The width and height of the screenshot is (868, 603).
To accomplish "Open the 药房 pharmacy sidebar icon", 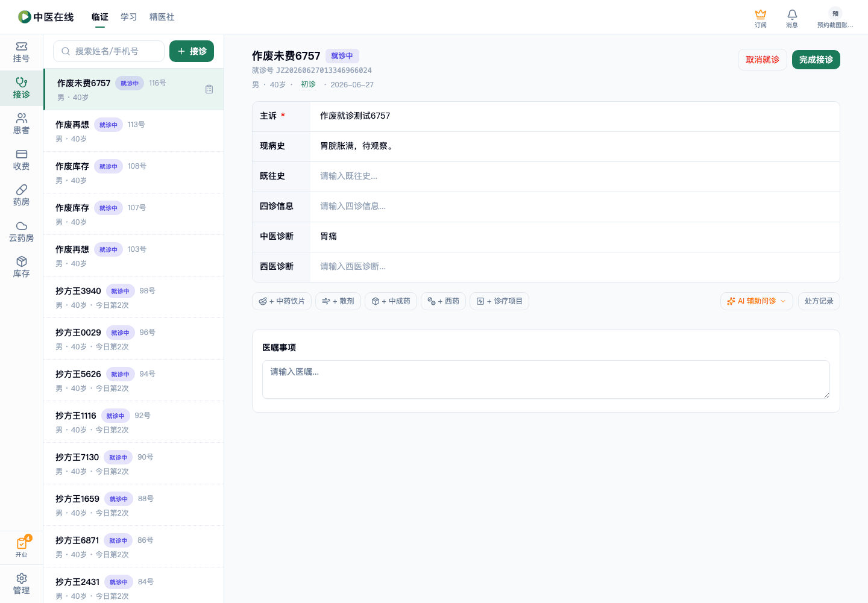I will click(x=21, y=196).
